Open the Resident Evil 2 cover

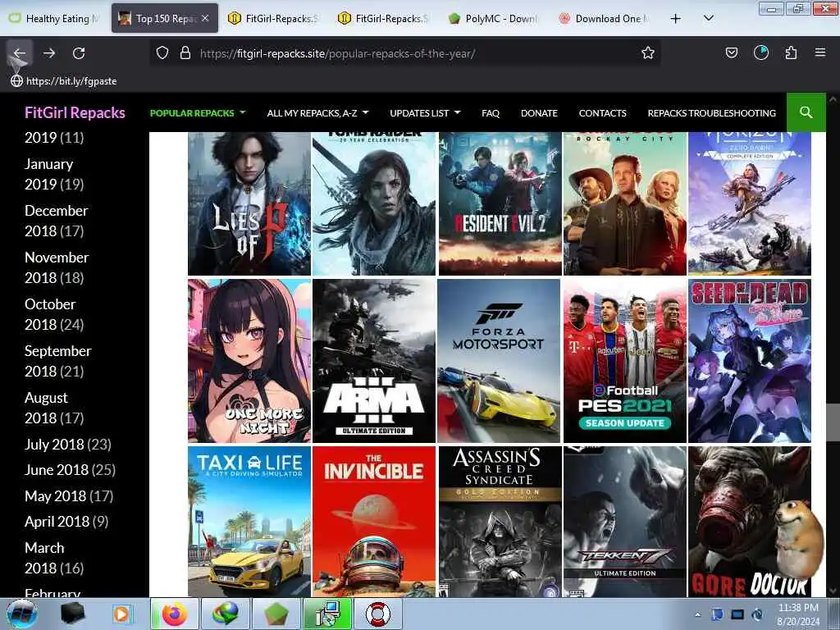click(500, 203)
